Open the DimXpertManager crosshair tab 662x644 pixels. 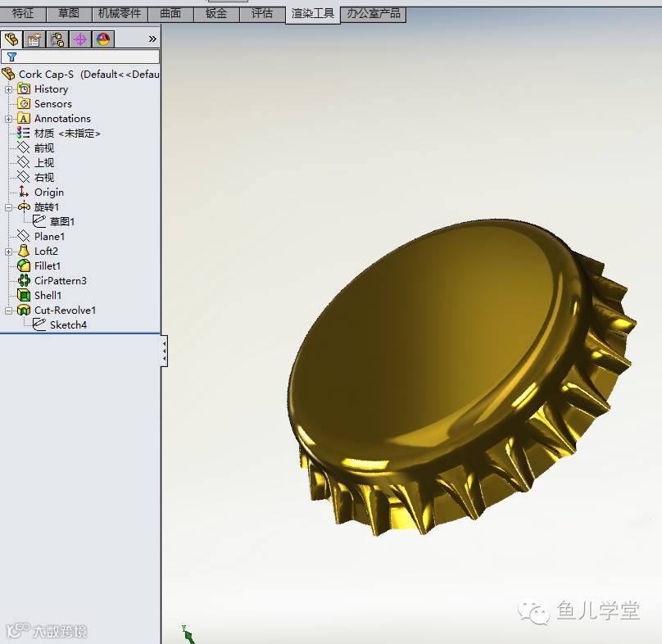tap(80, 39)
